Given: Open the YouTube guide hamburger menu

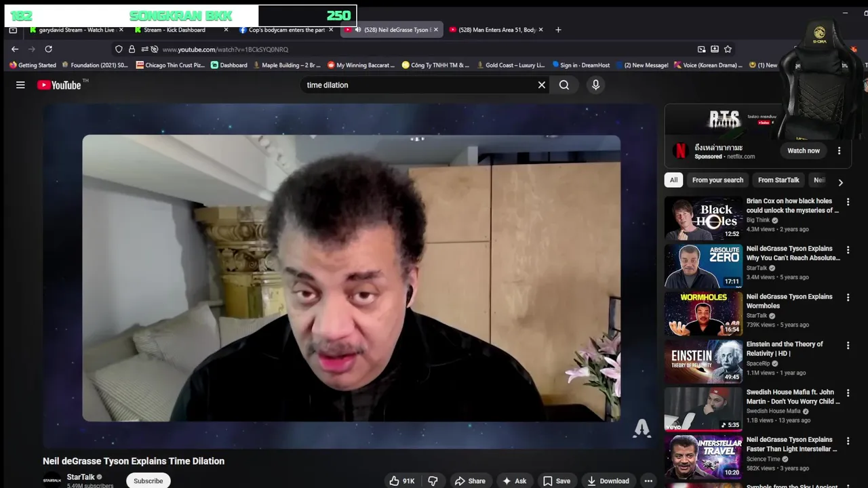Looking at the screenshot, I should click(x=20, y=85).
